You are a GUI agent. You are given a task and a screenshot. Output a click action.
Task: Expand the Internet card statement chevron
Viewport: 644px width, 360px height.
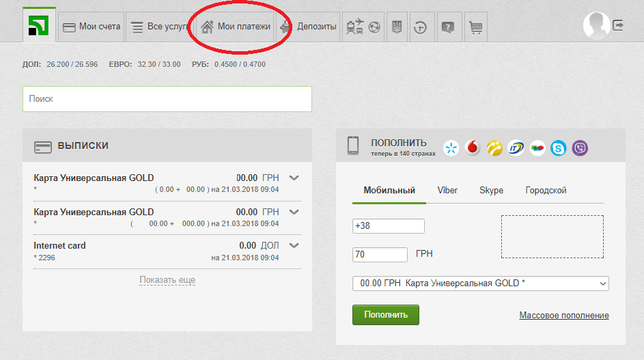tap(294, 245)
